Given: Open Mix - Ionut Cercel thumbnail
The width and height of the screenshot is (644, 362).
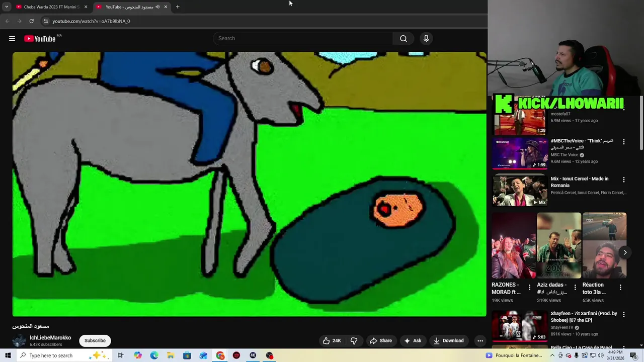Looking at the screenshot, I should [520, 191].
